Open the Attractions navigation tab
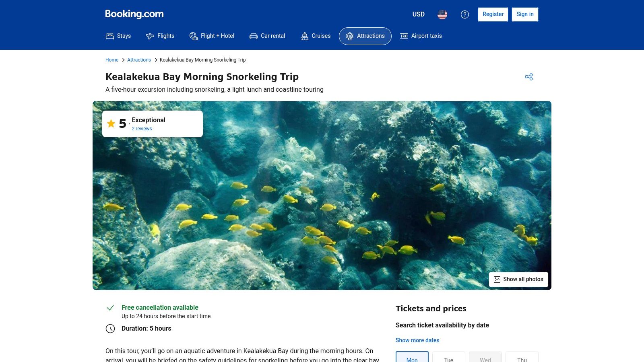Viewport: 644px width, 362px height. tap(365, 36)
